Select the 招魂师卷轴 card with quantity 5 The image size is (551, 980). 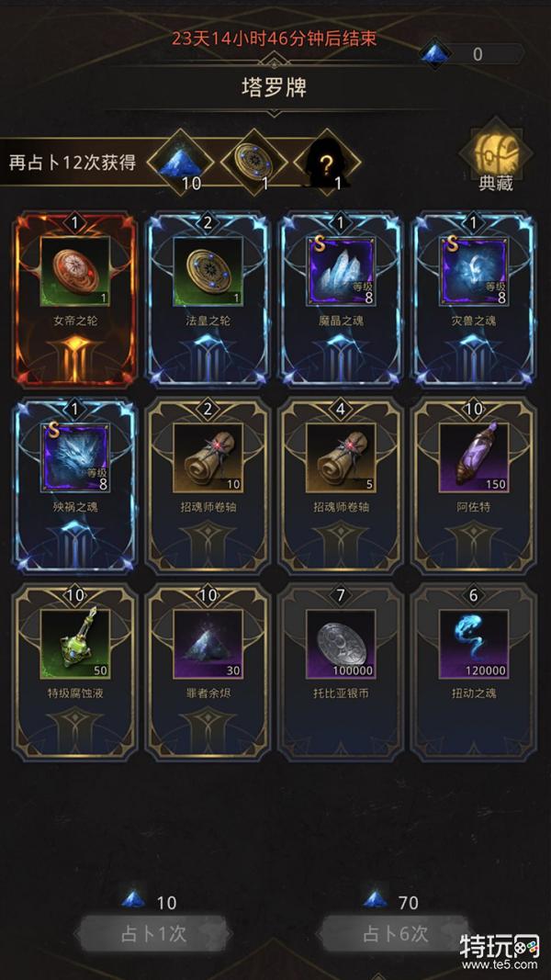[341, 486]
